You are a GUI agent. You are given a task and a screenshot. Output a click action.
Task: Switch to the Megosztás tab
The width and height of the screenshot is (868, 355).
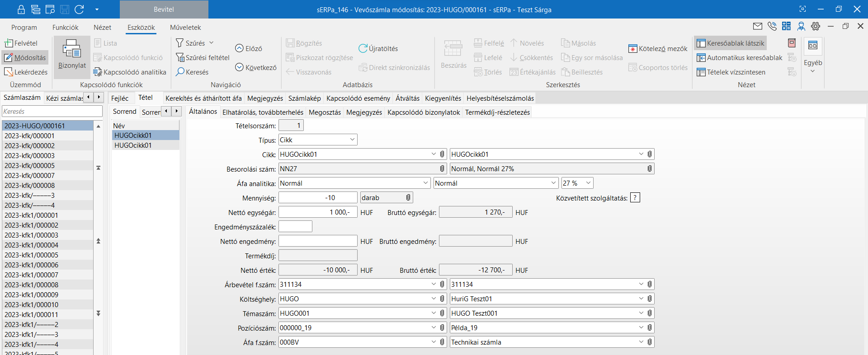[x=325, y=112]
